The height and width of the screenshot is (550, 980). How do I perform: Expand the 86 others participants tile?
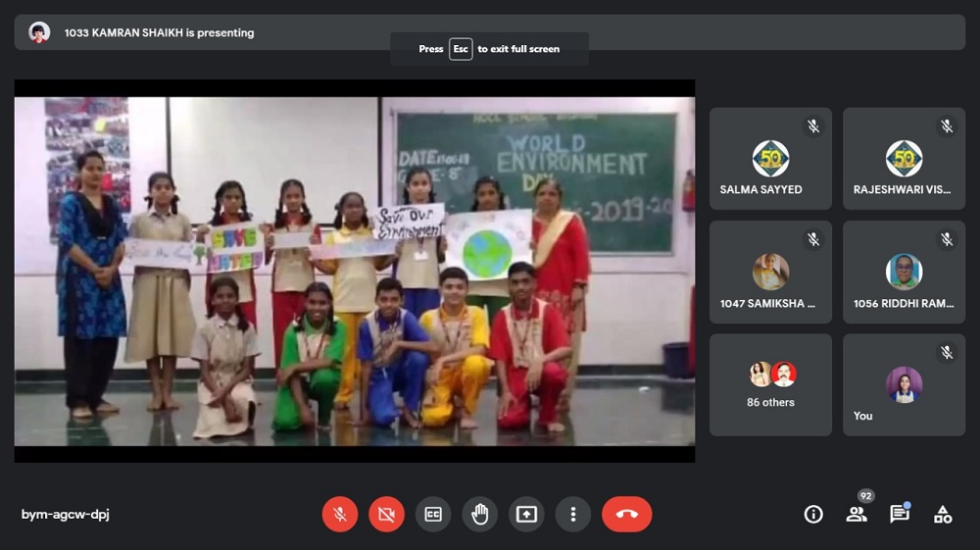click(770, 384)
